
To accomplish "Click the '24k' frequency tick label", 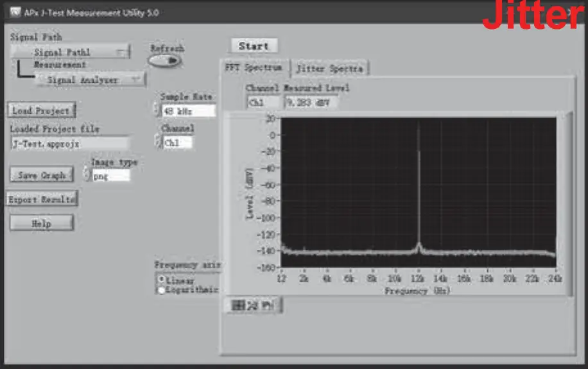I will coord(555,279).
